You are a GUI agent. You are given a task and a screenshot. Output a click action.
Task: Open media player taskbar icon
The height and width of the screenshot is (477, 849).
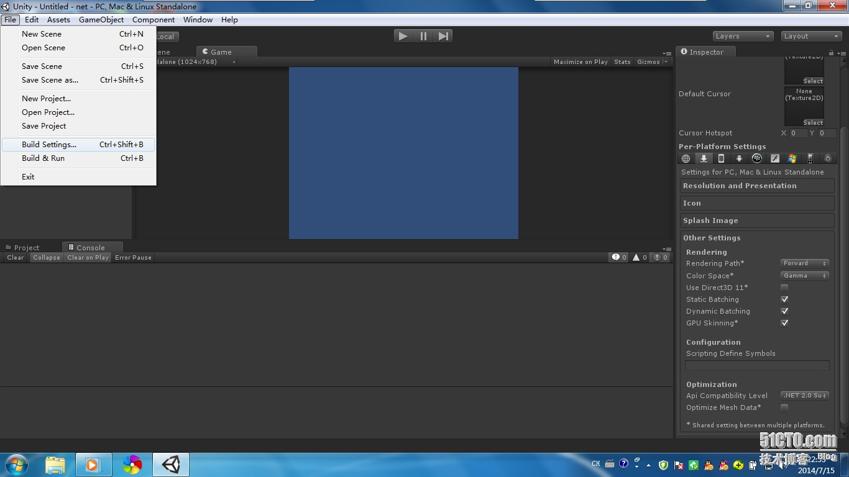click(x=93, y=465)
